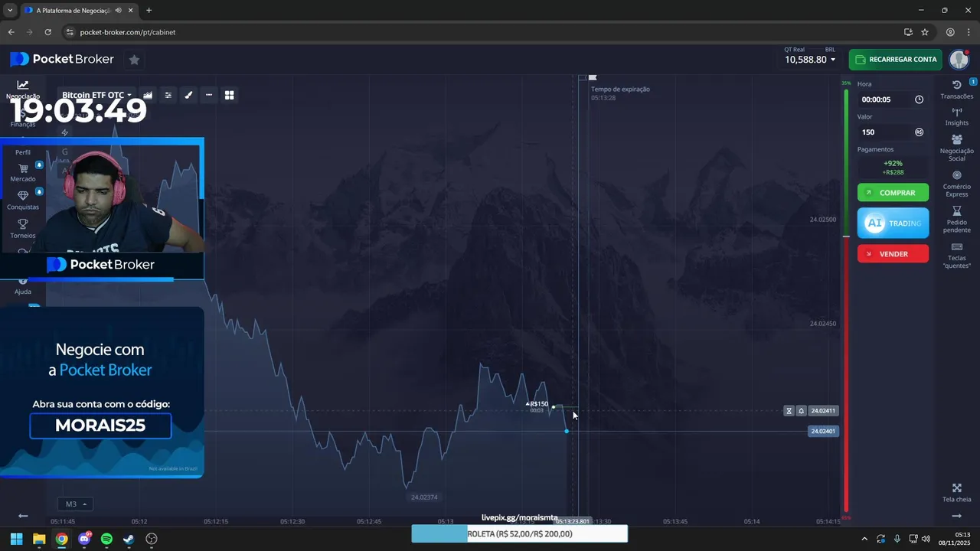Show hidden system tray icons
Screen dimensions: 980x551
point(864,539)
